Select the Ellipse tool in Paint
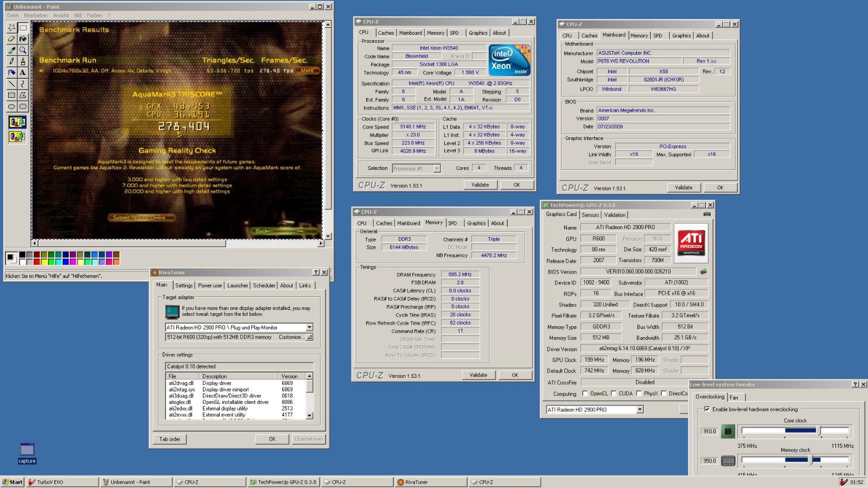Viewport: 868px width, 488px height. pos(11,106)
